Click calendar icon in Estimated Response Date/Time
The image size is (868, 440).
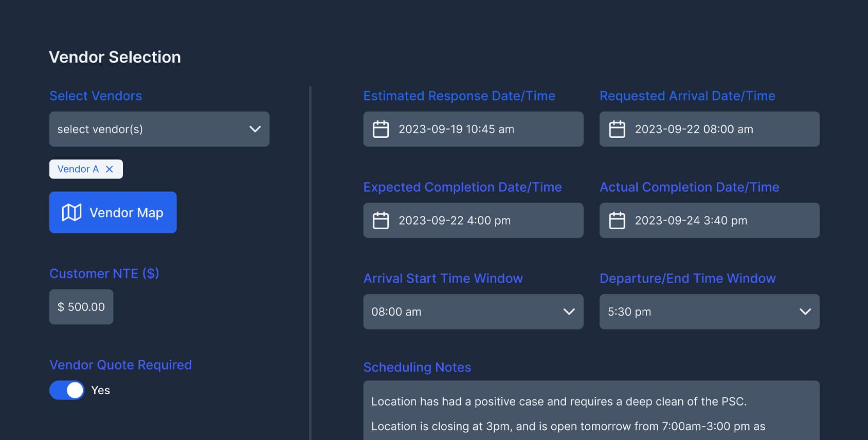381,129
